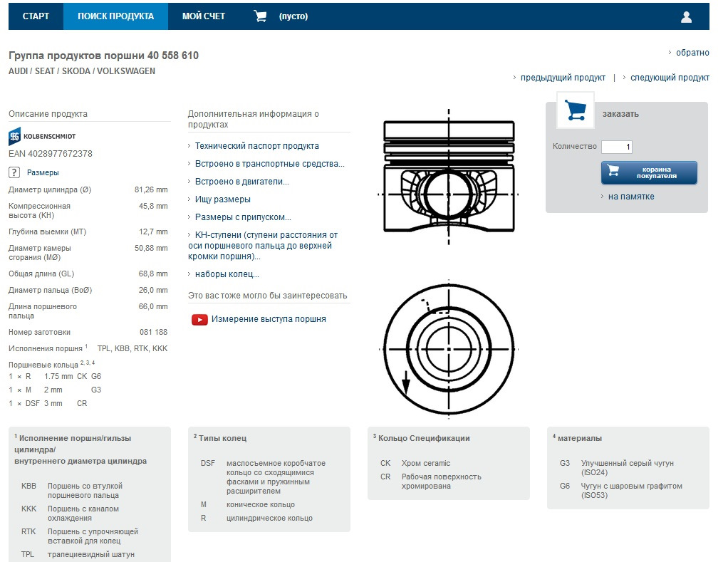
Task: Click the KKK legend entry
Action: [70, 514]
